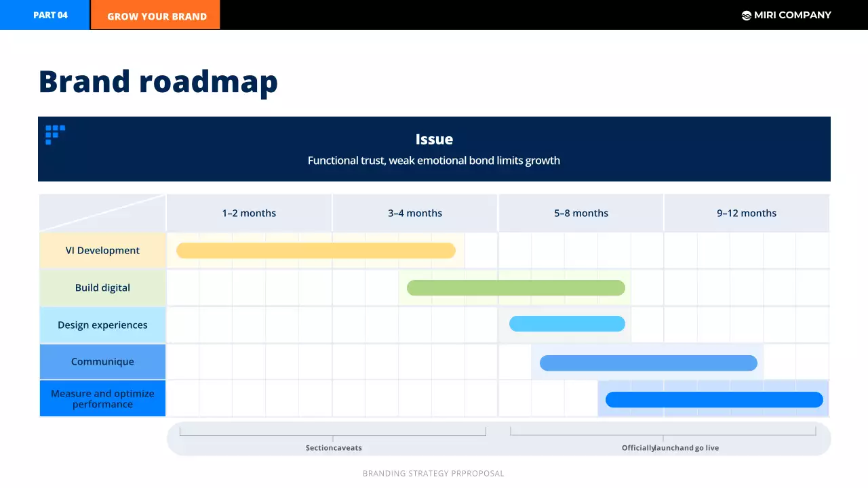This screenshot has width=868, height=488.
Task: Click the 3–4 months column header
Action: [415, 213]
